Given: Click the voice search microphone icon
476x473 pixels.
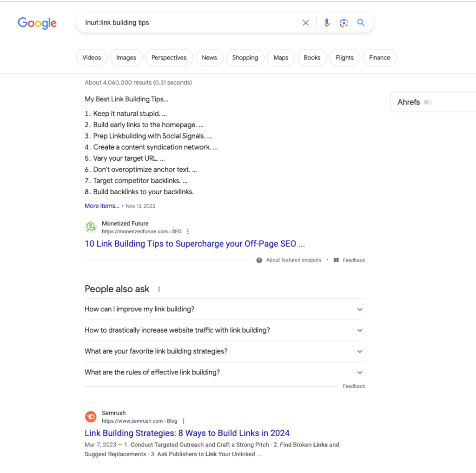Looking at the screenshot, I should coord(327,22).
